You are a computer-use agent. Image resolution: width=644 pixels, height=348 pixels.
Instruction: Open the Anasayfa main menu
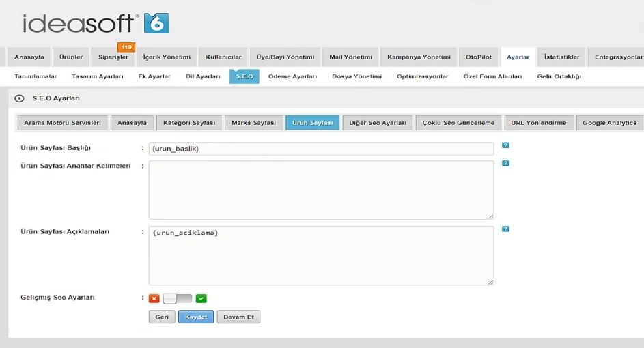[29, 57]
